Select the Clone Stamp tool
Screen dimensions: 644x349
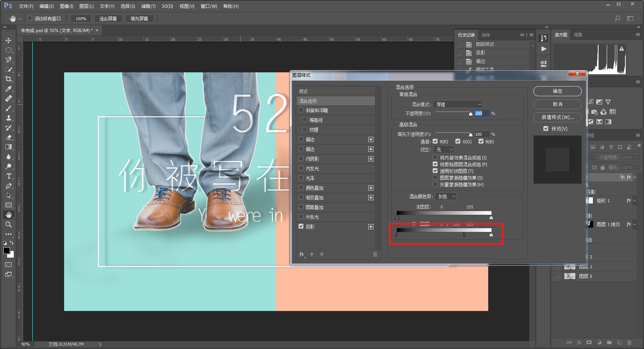point(8,118)
